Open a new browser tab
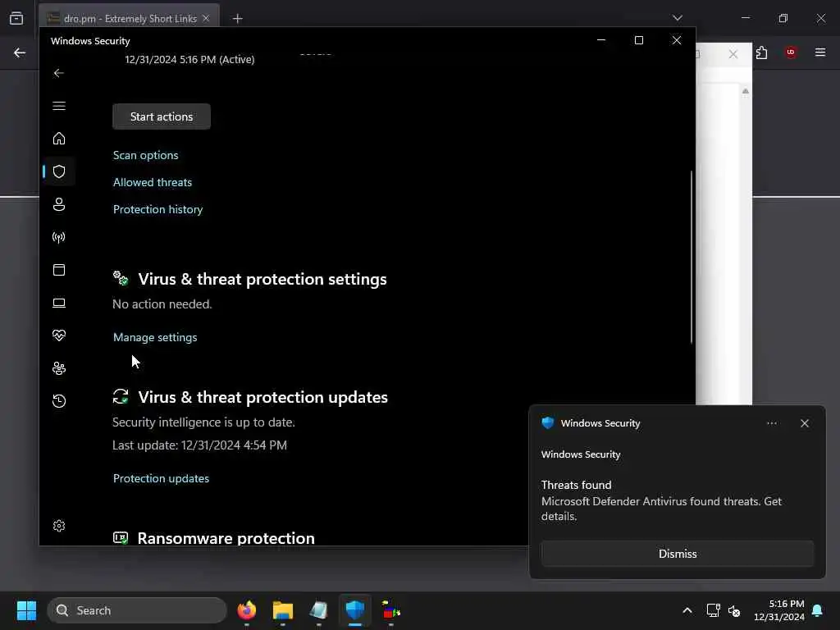Image resolution: width=840 pixels, height=630 pixels. pyautogui.click(x=237, y=19)
